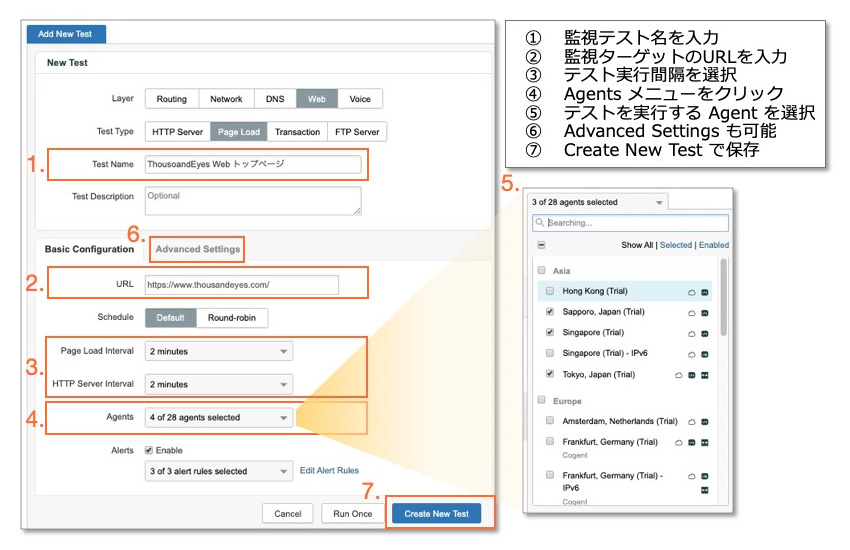Open the Page Load Interval dropdown
850x550 pixels.
coord(219,352)
